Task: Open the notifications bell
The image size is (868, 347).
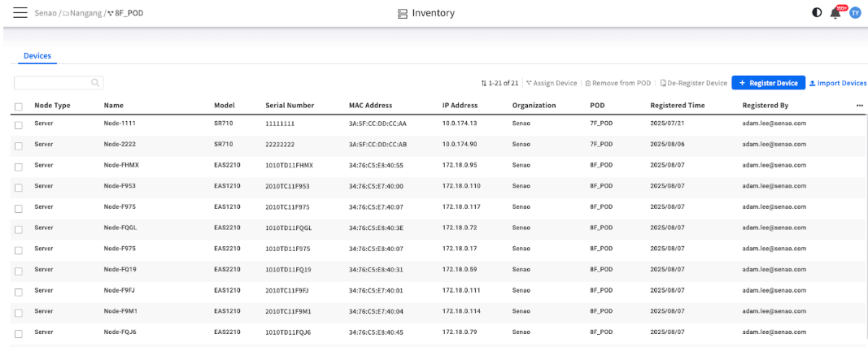Action: point(835,13)
